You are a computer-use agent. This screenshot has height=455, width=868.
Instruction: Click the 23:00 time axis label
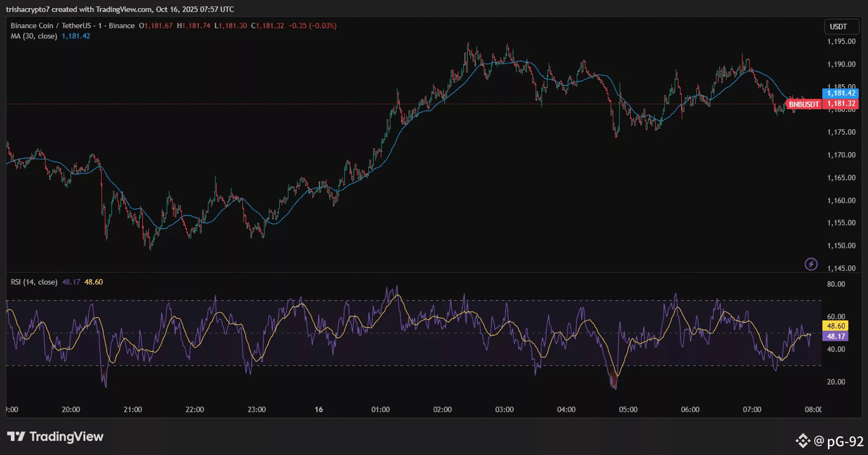click(257, 409)
